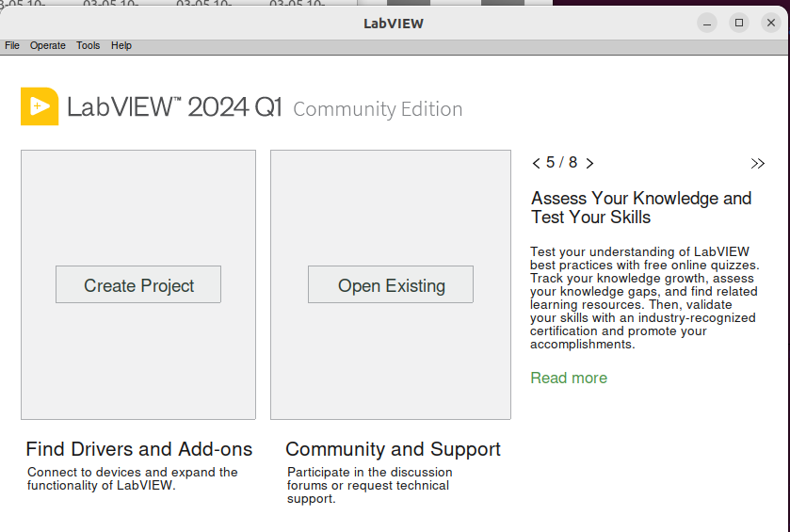The image size is (790, 532).
Task: Open the File menu
Action: pos(12,45)
